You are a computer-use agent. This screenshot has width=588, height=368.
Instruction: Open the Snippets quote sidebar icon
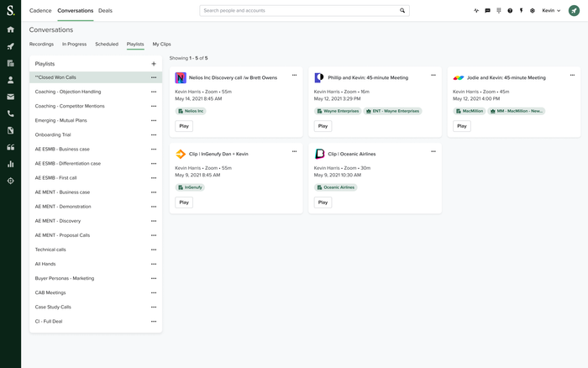point(10,147)
